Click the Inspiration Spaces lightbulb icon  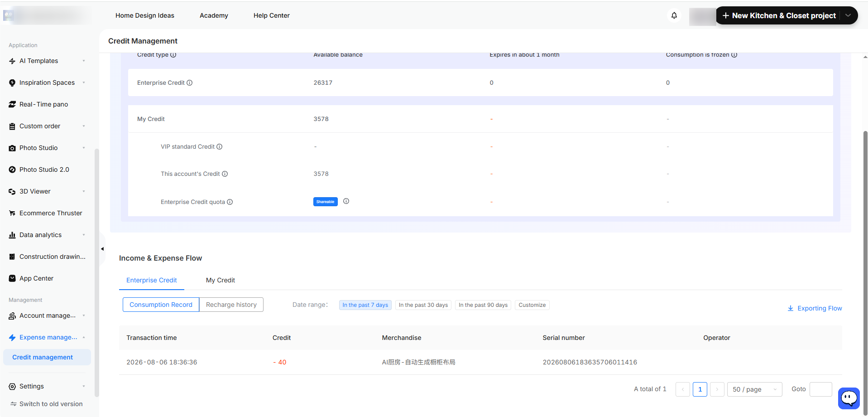tap(12, 83)
